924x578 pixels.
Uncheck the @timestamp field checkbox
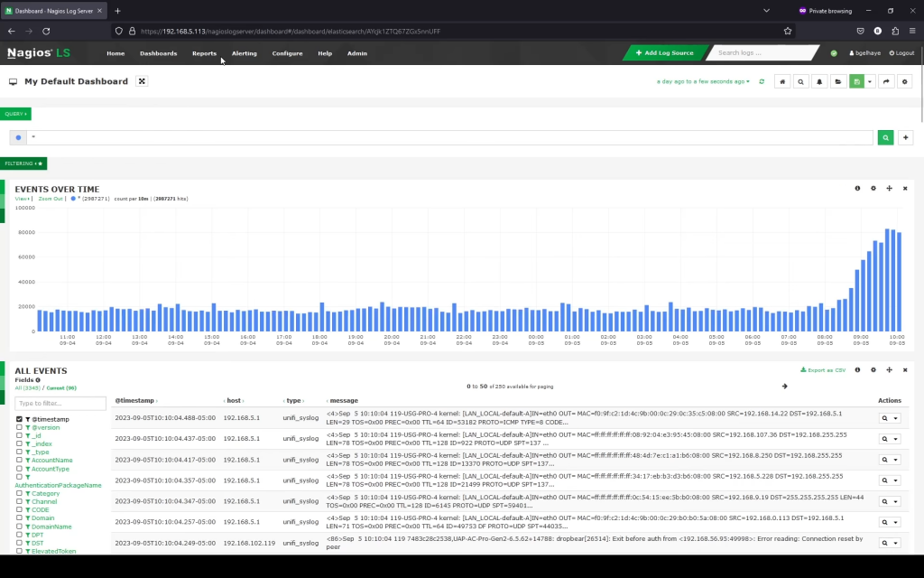pyautogui.click(x=19, y=419)
